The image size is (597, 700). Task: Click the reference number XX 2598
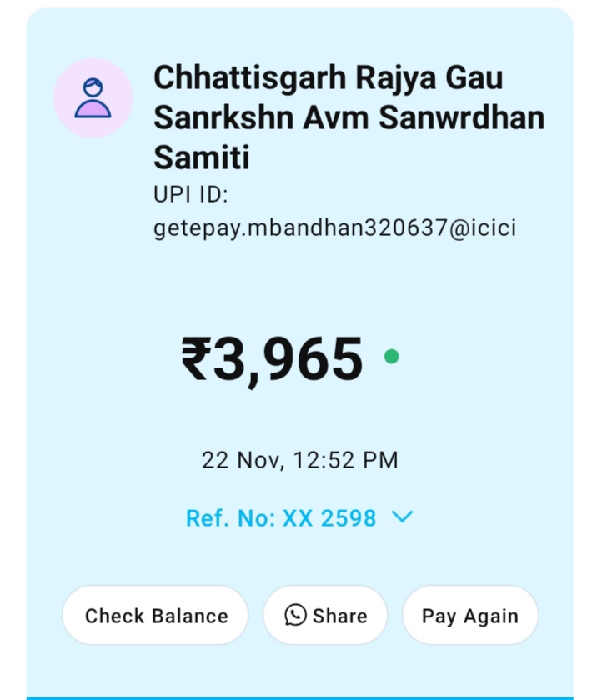pyautogui.click(x=329, y=518)
